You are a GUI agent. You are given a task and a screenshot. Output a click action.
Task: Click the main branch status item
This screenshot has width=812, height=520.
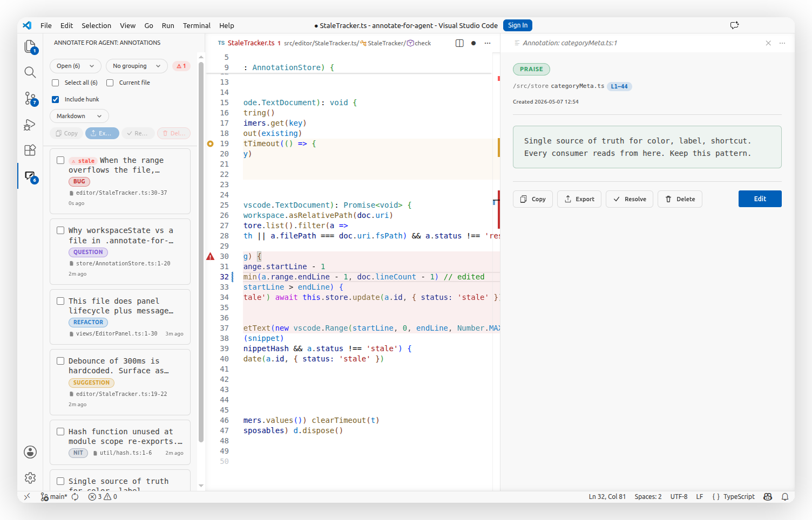[54, 497]
